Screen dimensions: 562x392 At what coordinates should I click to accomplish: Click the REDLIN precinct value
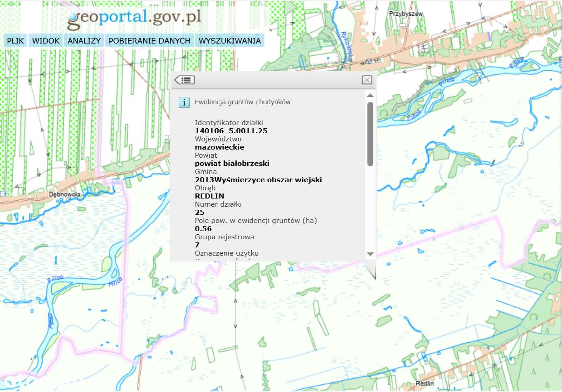coord(209,196)
